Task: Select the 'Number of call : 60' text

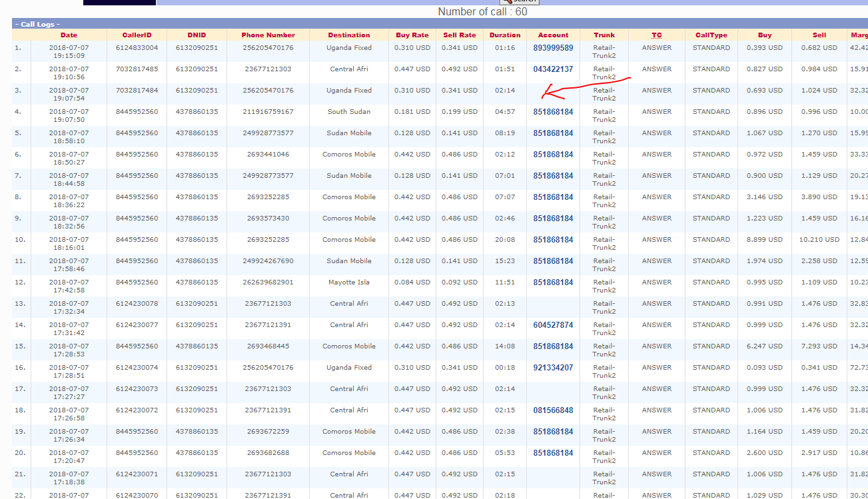Action: pos(483,11)
